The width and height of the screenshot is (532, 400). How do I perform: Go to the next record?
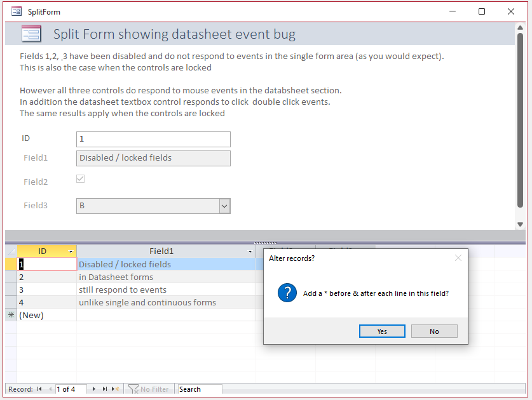(x=93, y=389)
